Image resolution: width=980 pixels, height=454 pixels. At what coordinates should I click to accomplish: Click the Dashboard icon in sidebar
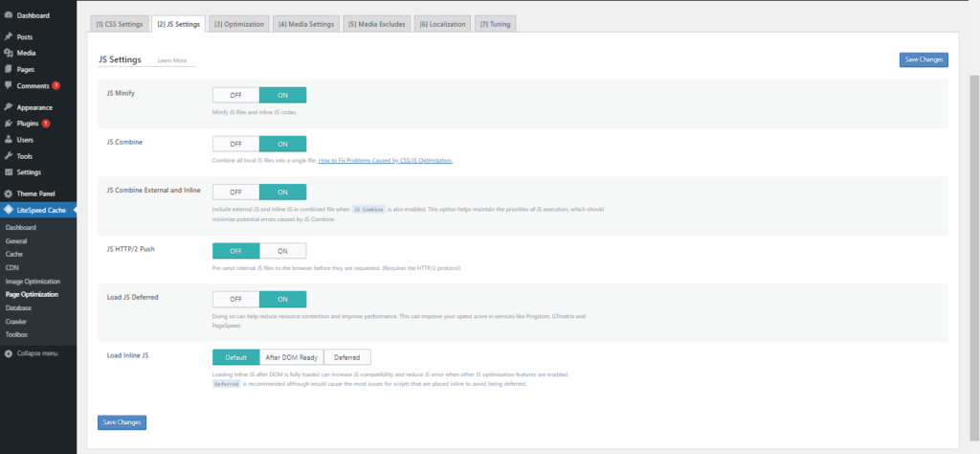pos(9,16)
